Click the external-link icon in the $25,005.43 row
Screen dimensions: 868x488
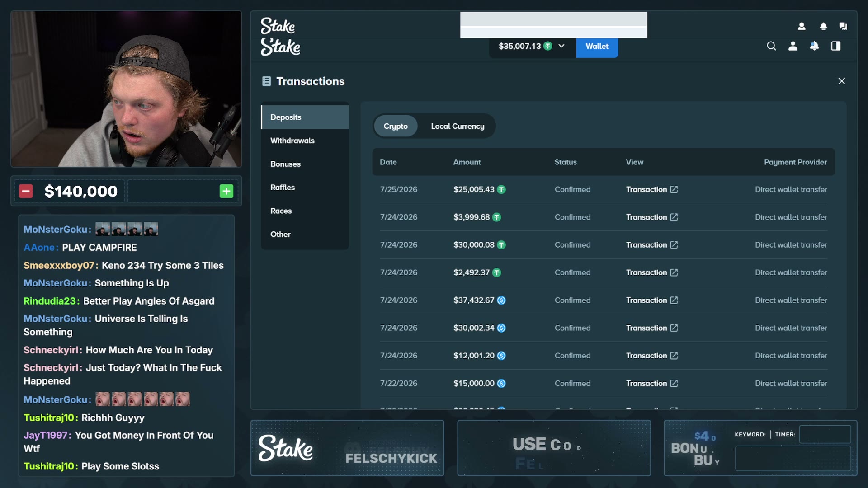point(674,189)
